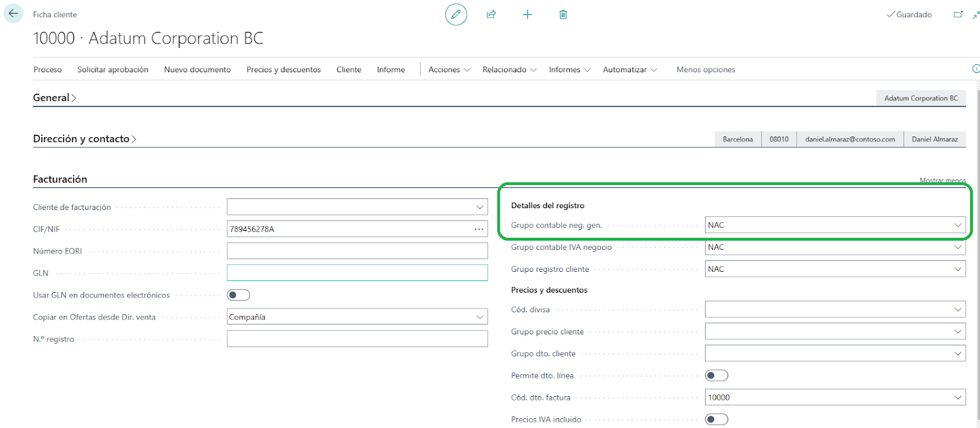
Task: Collapse the Facturación section header
Action: [60, 179]
